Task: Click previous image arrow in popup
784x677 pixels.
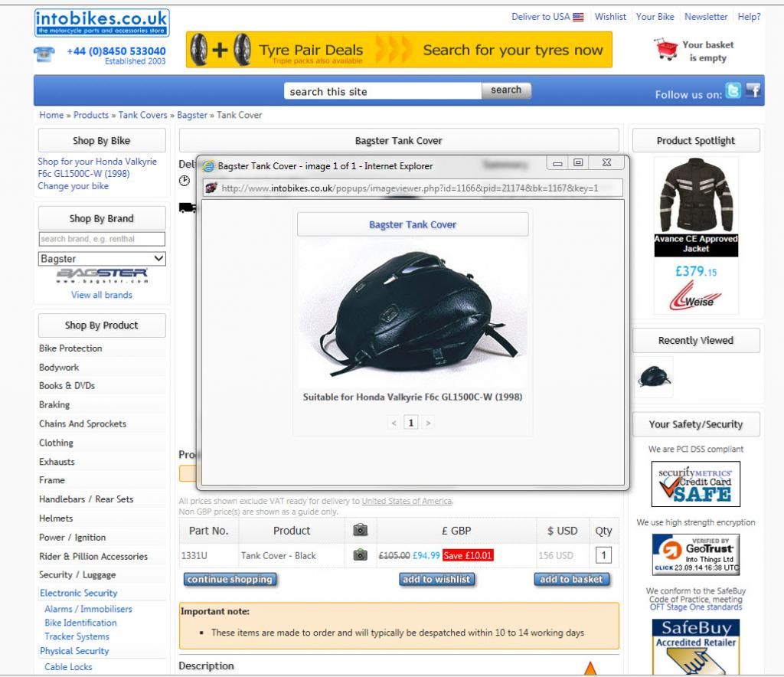Action: (394, 423)
